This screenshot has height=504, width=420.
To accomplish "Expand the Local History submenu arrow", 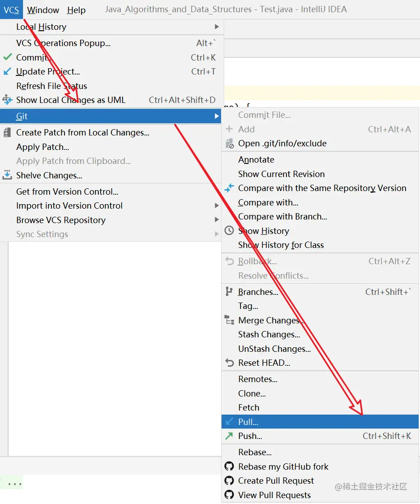I will point(217,27).
